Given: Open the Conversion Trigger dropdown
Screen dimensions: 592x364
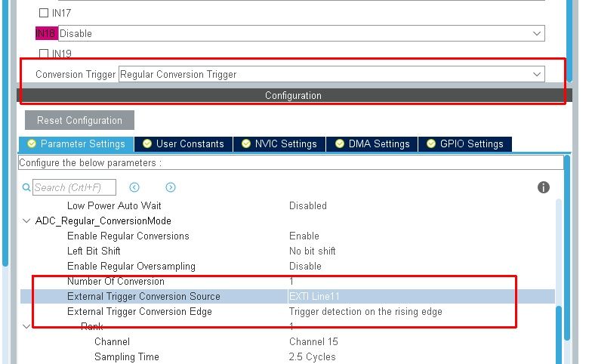Looking at the screenshot, I should pyautogui.click(x=331, y=74).
